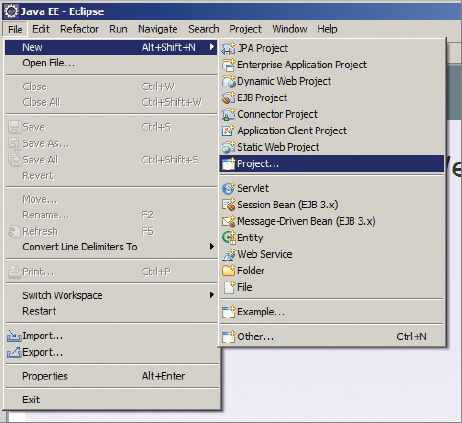Click the Other... wizard icon

click(x=229, y=337)
